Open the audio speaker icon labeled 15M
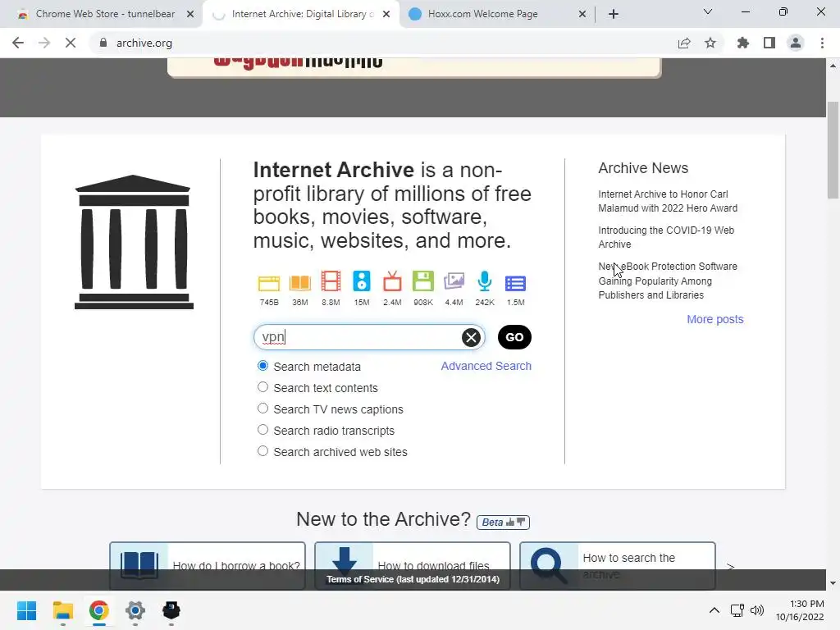Image resolution: width=840 pixels, height=630 pixels. [362, 281]
